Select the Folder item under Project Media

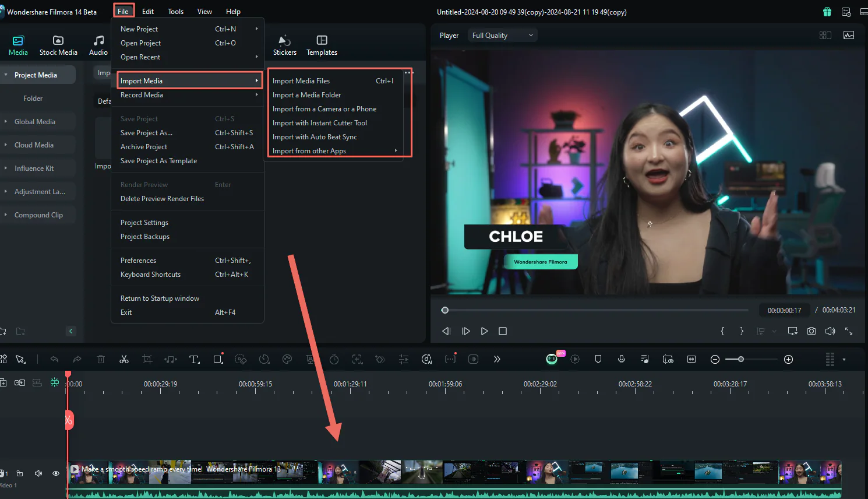coord(33,99)
